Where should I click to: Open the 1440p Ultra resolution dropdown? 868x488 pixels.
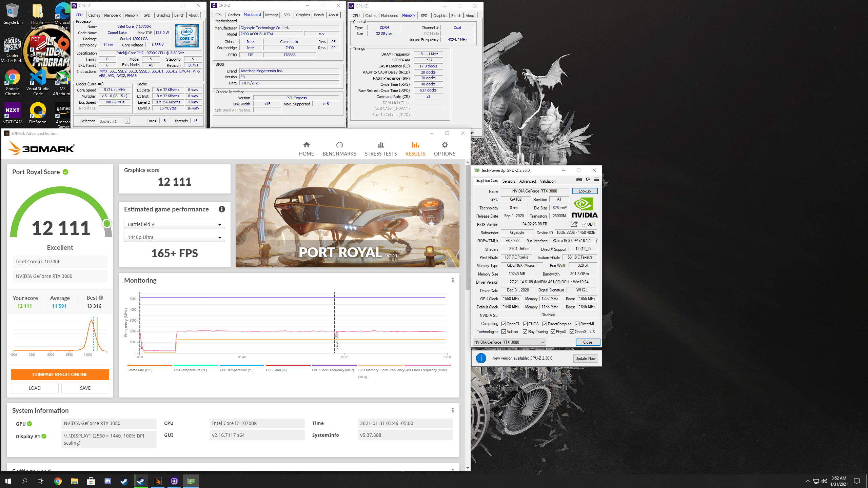[174, 237]
